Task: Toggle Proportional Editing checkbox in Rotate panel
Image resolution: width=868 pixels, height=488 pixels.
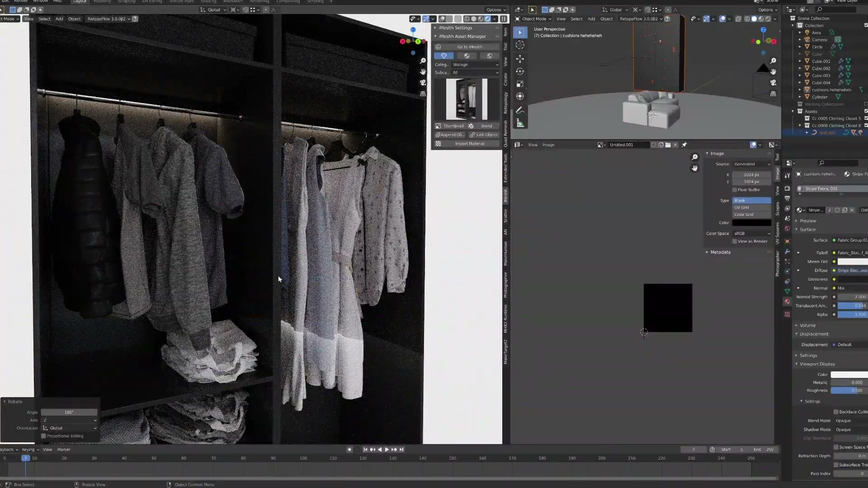Action: coord(43,436)
